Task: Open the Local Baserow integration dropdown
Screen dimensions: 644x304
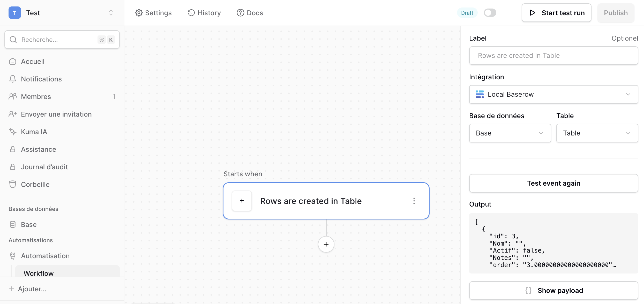Action: 553,94
